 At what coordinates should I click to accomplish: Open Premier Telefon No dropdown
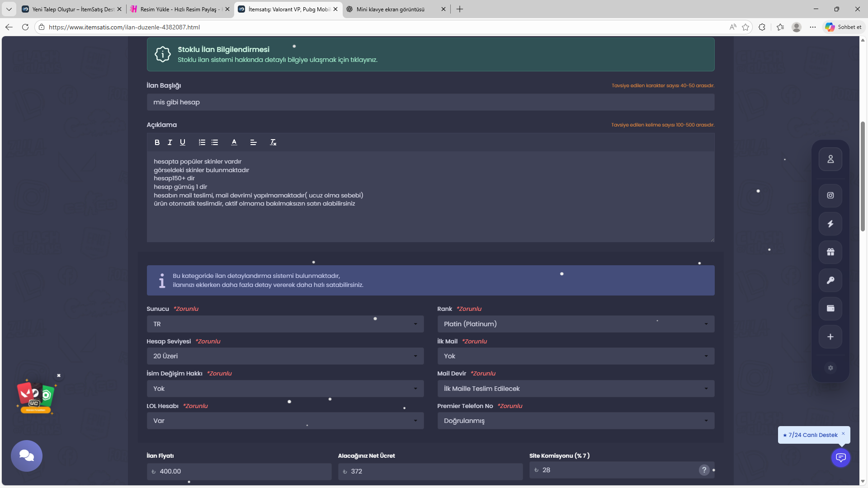pyautogui.click(x=576, y=421)
